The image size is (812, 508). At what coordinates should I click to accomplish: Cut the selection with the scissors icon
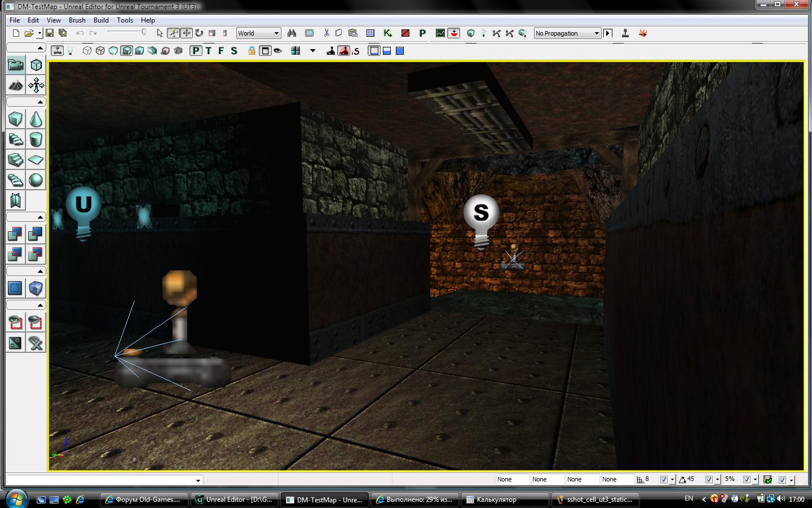[x=326, y=33]
